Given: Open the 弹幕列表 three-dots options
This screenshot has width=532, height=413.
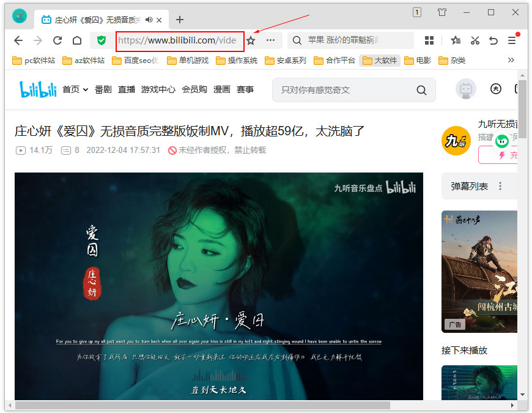Looking at the screenshot, I should (500, 186).
